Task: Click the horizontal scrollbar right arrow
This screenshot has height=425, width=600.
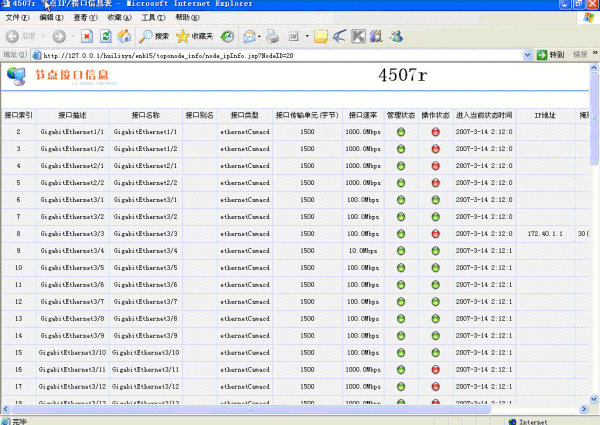Action: (x=584, y=409)
